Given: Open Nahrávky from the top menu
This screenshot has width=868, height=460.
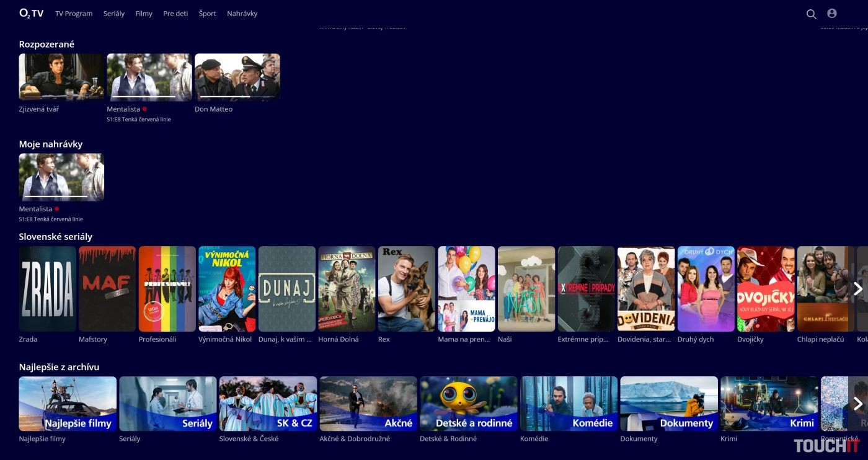Looking at the screenshot, I should [x=242, y=14].
